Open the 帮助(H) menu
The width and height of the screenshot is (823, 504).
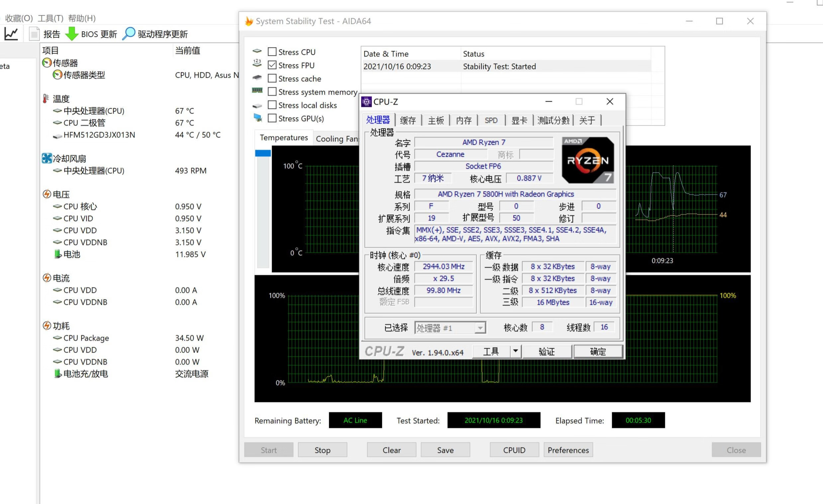pyautogui.click(x=82, y=18)
